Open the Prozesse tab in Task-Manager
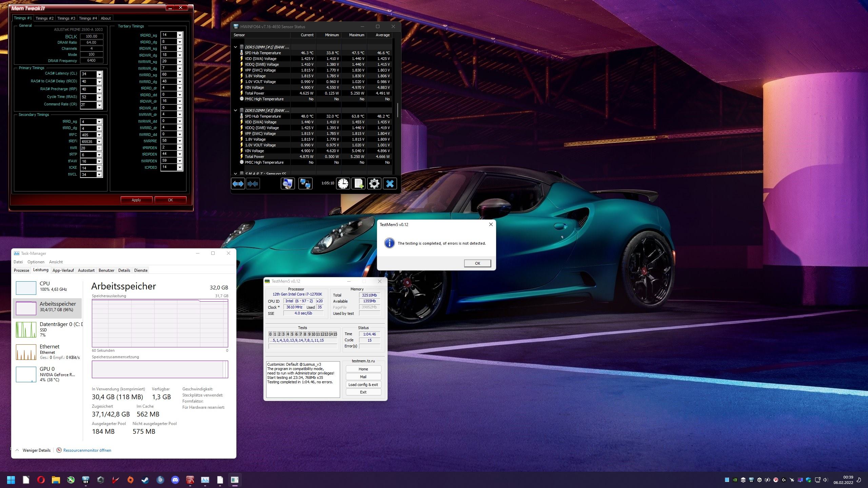Viewport: 868px width, 488px height. [x=21, y=270]
